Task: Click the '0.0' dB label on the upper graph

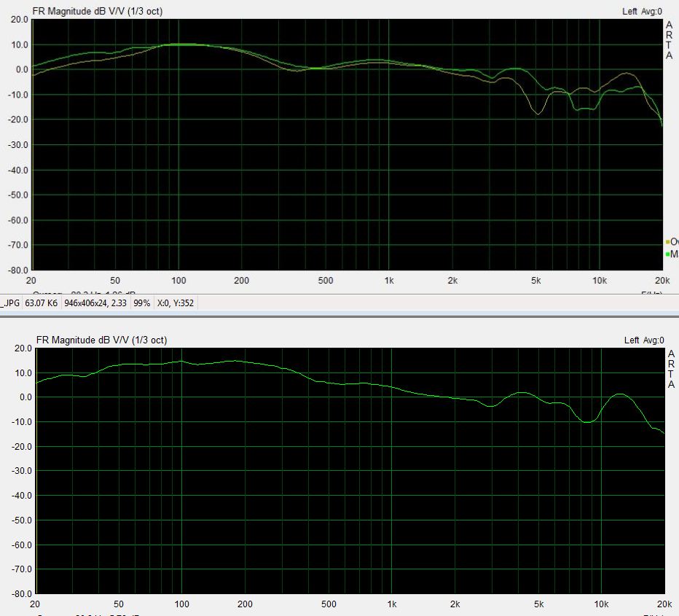Action: (22, 69)
